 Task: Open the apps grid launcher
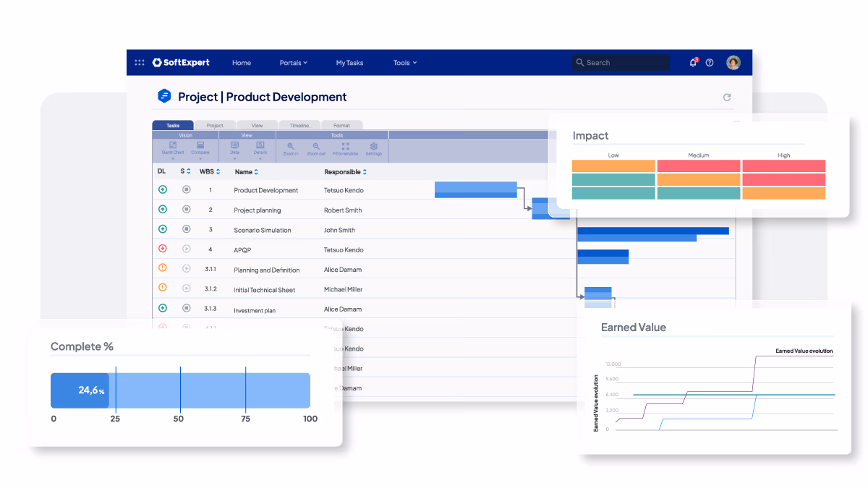click(140, 63)
